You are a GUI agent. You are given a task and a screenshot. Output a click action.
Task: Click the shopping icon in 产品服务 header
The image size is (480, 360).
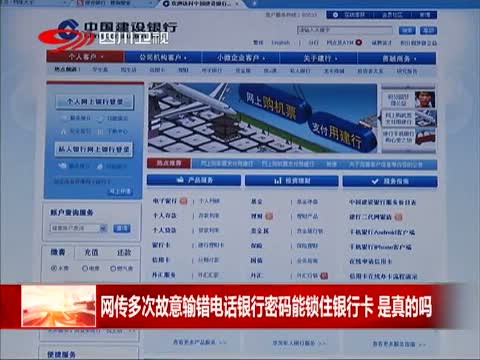point(180,180)
